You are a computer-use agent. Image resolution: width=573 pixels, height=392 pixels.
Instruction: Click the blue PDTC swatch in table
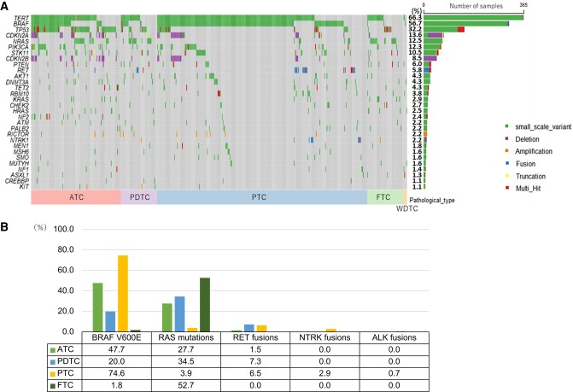53,362
